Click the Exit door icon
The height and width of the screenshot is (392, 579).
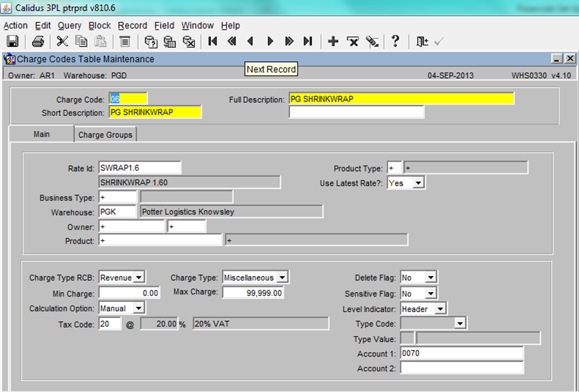click(x=422, y=41)
